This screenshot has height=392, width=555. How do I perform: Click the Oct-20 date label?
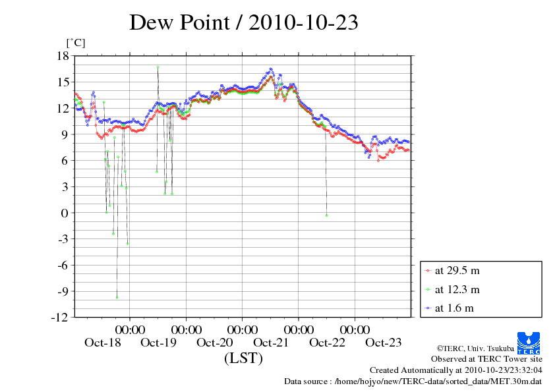pyautogui.click(x=215, y=343)
